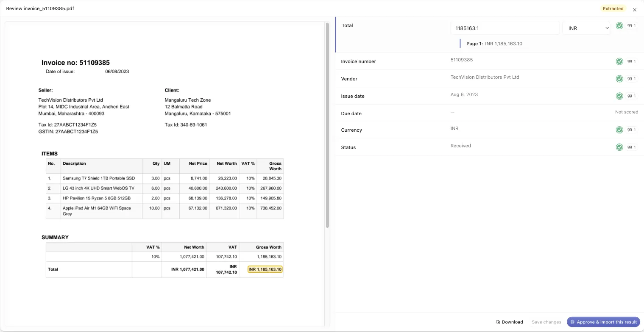This screenshot has height=332, width=644.
Task: Select the Currency field value INR
Action: (x=454, y=128)
